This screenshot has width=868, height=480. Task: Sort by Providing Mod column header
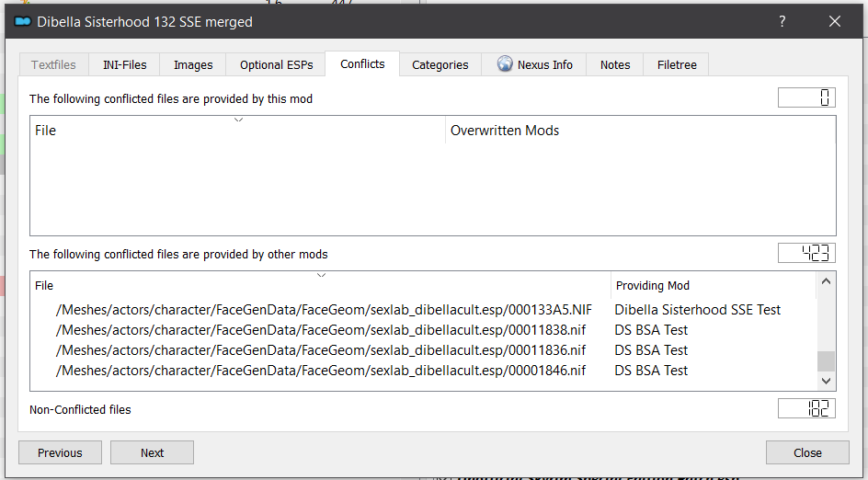point(714,285)
